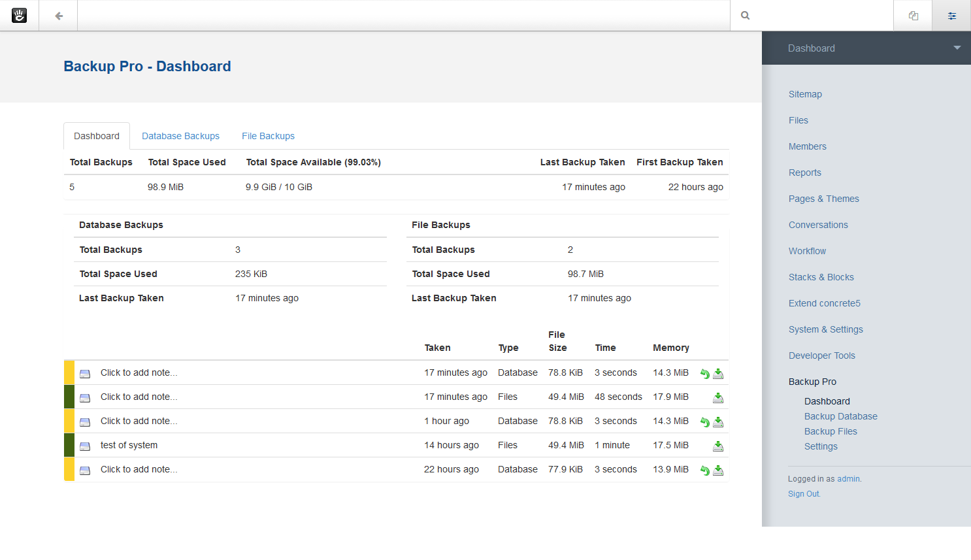Add note to 1 hour ago backup
Screen dimensions: 971x560
click(x=139, y=421)
